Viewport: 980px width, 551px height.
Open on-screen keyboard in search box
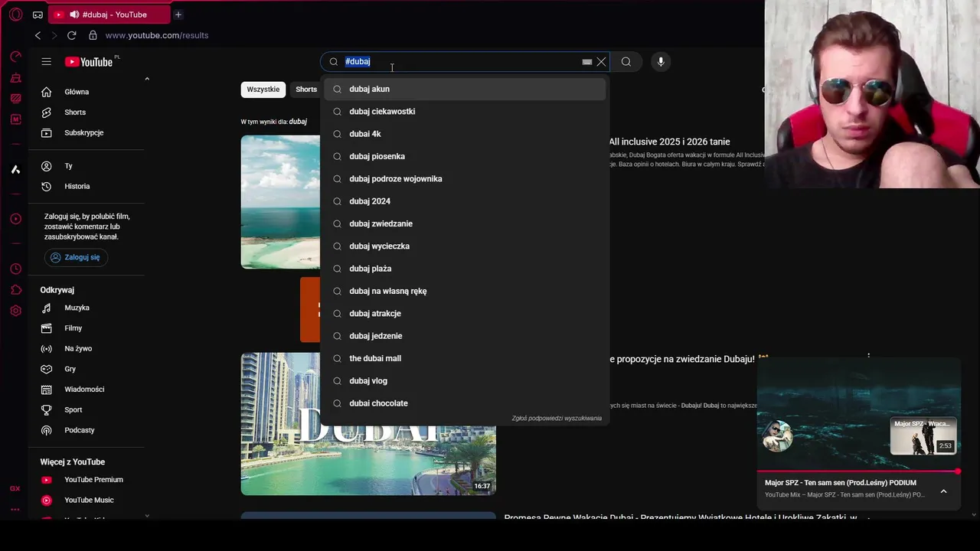tap(586, 62)
